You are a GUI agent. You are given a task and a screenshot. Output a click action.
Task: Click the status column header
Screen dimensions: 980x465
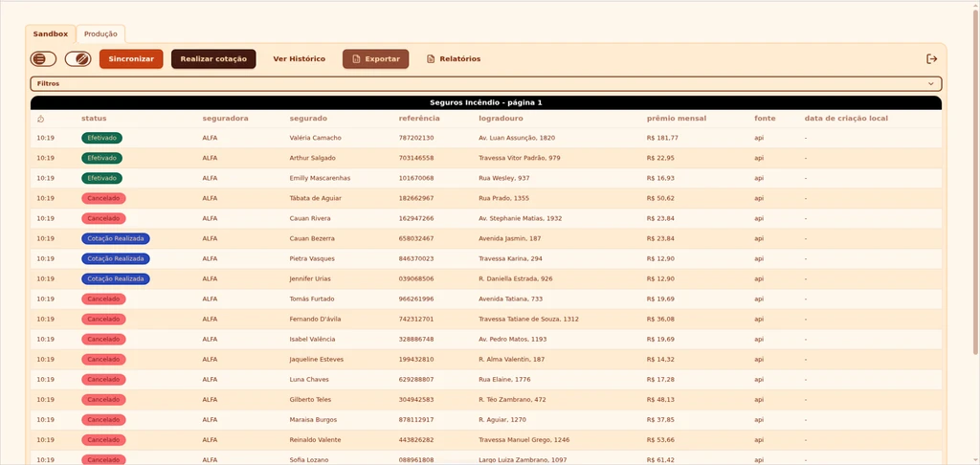(x=94, y=118)
